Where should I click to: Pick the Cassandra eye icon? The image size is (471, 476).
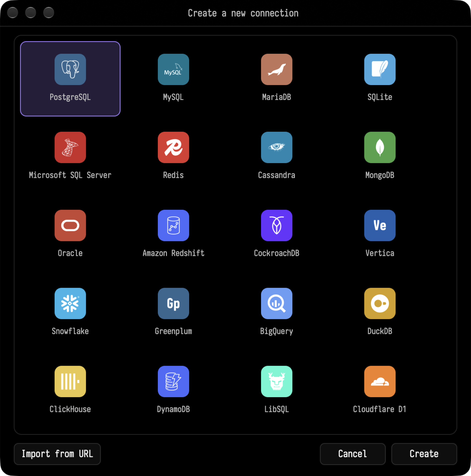click(277, 147)
